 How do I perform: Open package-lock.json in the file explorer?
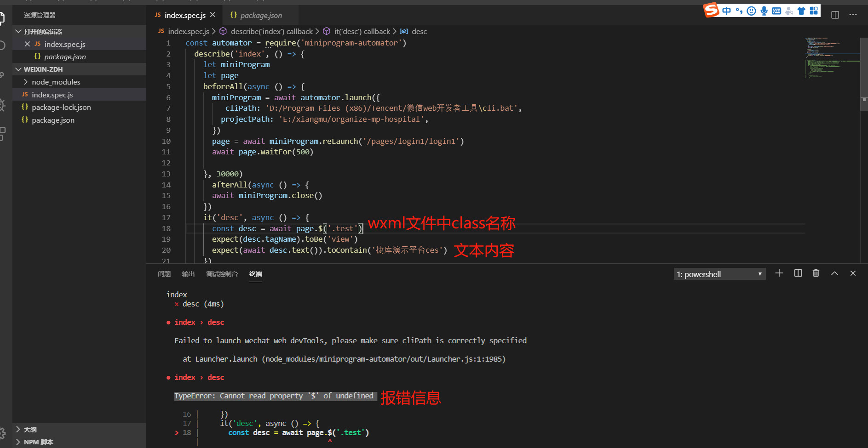pyautogui.click(x=61, y=107)
